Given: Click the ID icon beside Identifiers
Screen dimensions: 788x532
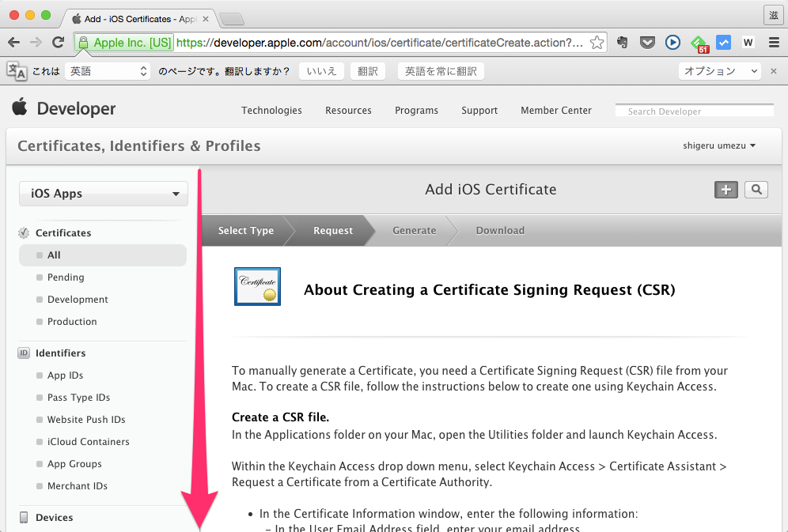Looking at the screenshot, I should click(x=24, y=353).
